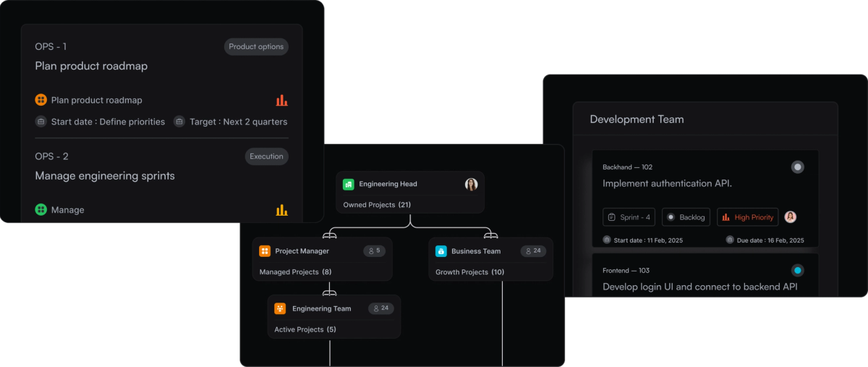Click the bars icon in High Priority tag

(x=726, y=217)
